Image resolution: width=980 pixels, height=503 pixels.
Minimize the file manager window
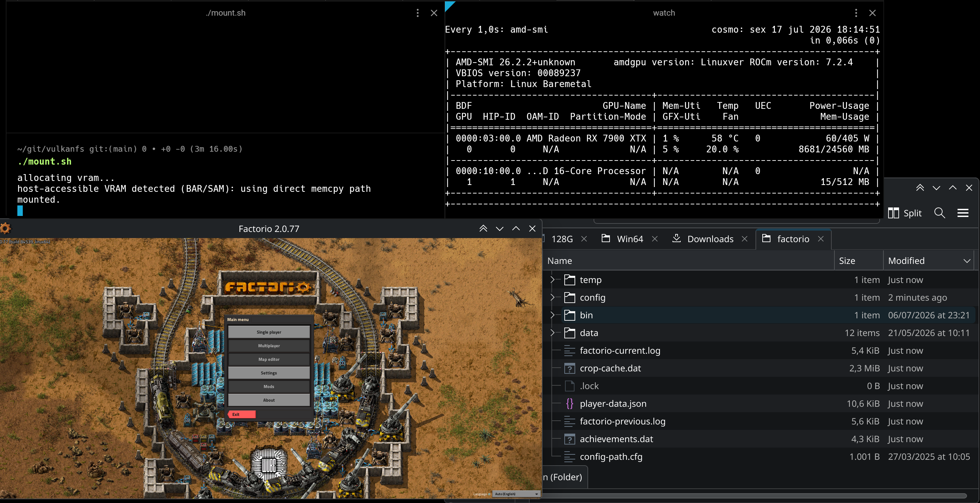point(936,188)
